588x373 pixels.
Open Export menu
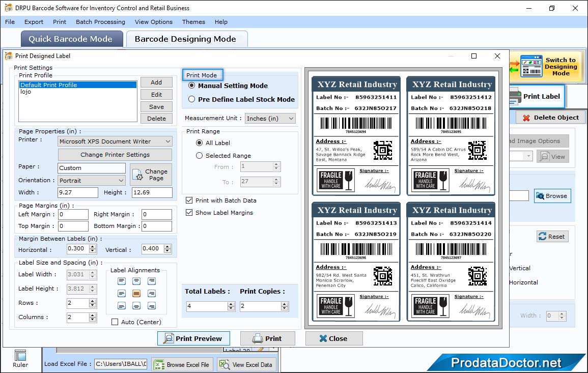[34, 22]
